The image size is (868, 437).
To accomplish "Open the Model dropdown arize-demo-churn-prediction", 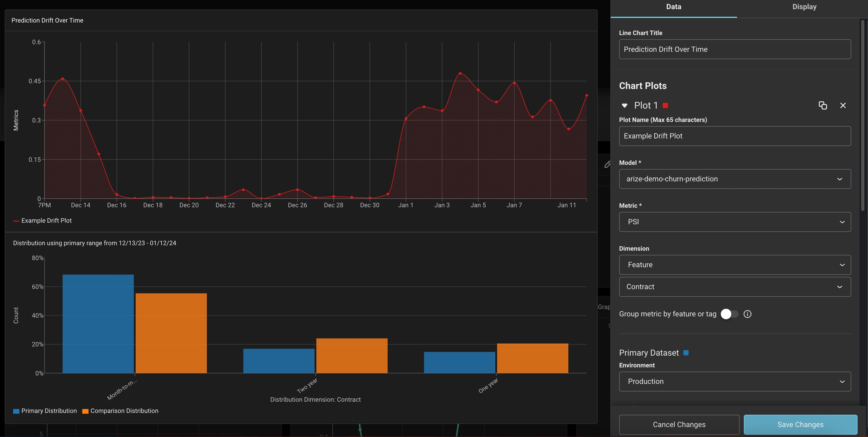I will pos(735,179).
